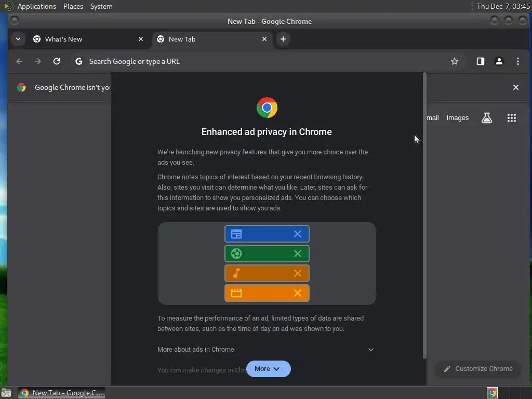Image resolution: width=532 pixels, height=399 pixels.
Task: Open the profile avatar menu
Action: click(499, 61)
